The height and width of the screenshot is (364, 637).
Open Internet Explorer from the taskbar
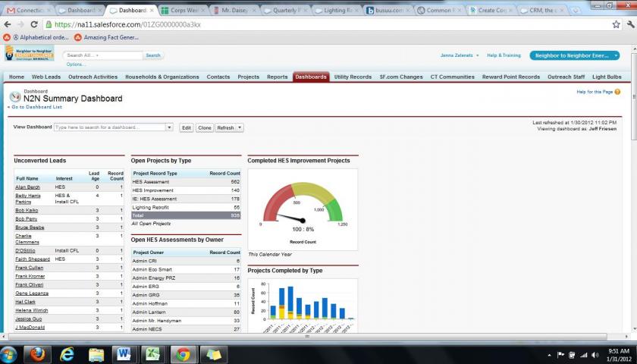tap(67, 355)
